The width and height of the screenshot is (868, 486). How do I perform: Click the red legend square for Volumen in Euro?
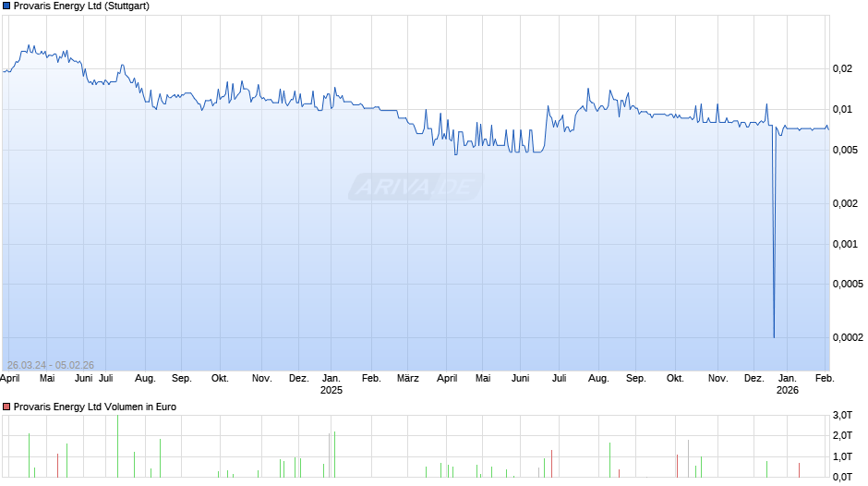[6, 407]
